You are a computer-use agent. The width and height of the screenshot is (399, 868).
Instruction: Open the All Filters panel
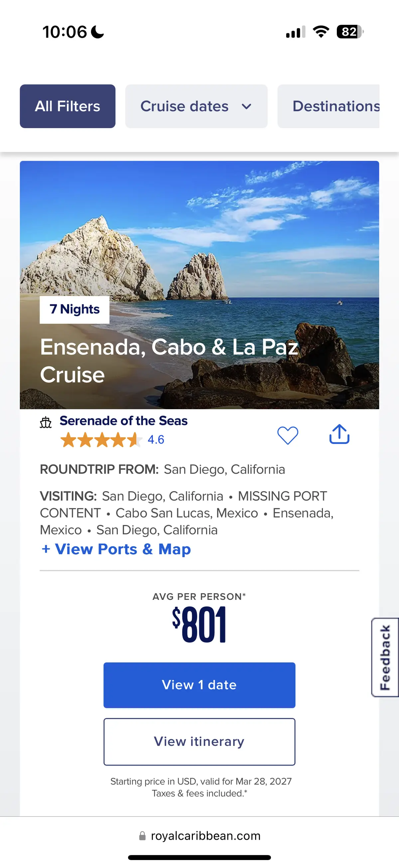(68, 106)
